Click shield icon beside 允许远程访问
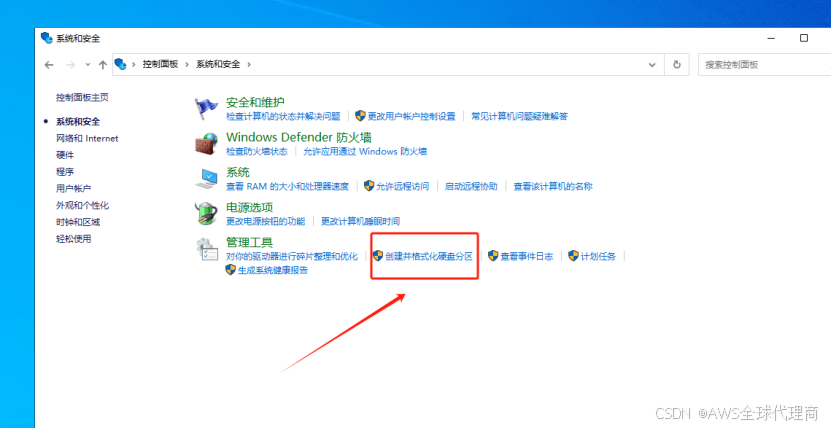 point(369,186)
